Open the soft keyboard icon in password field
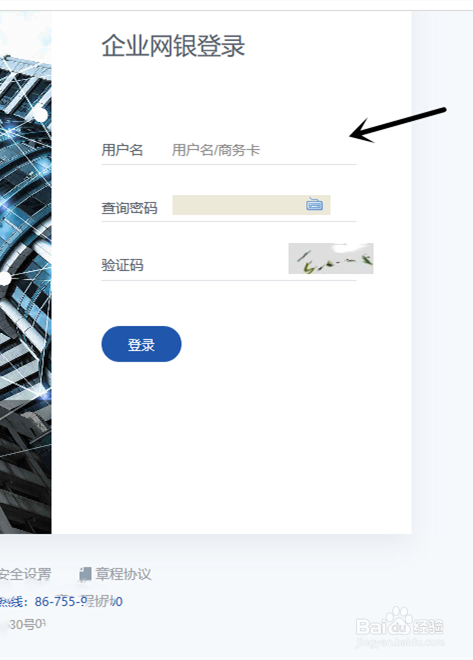Image resolution: width=473 pixels, height=660 pixels. tap(314, 204)
